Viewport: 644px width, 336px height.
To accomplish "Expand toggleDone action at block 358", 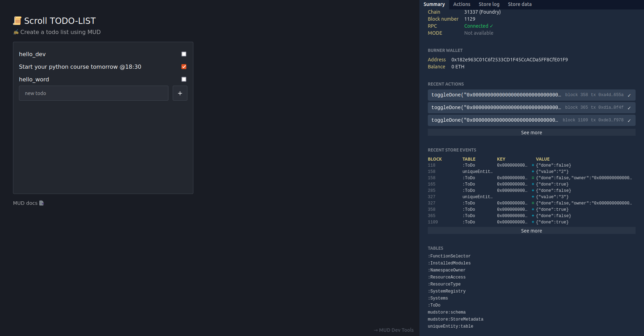I will tap(532, 95).
